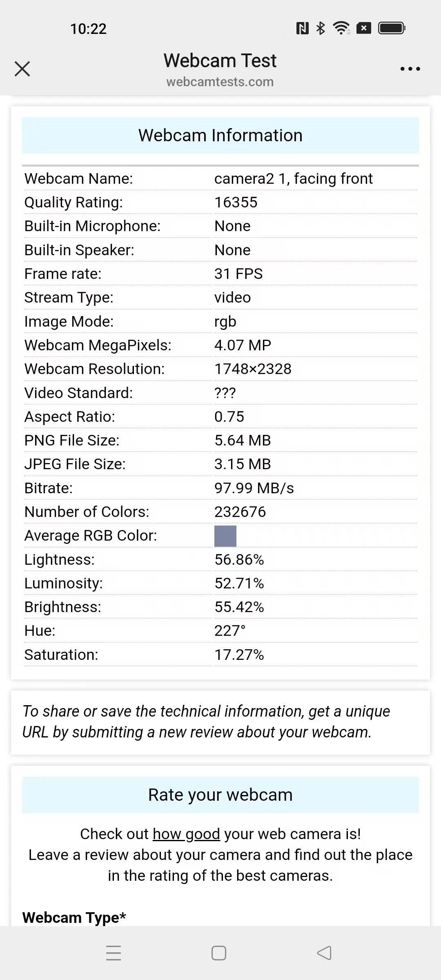This screenshot has height=980, width=441.
Task: Select the Webcam Information header
Action: point(220,135)
